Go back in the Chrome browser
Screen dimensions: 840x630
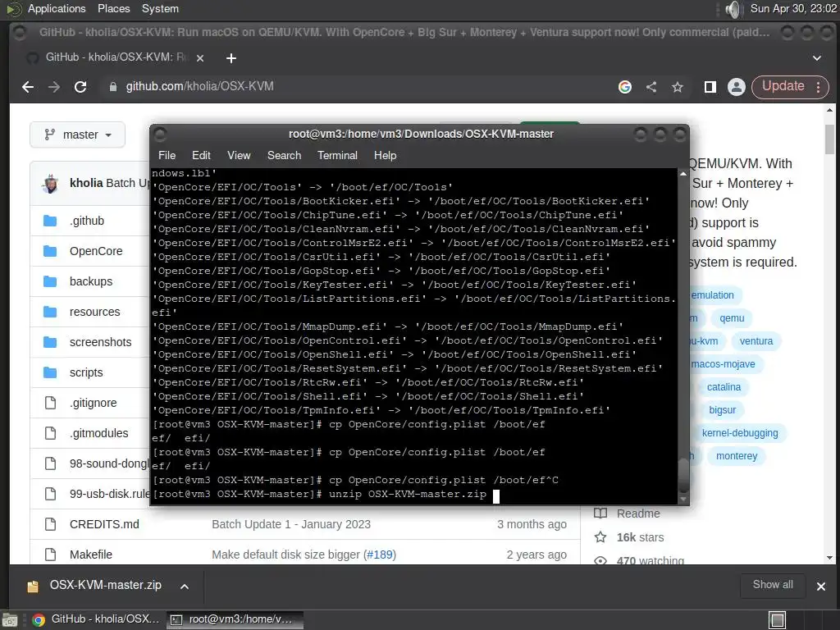28,87
